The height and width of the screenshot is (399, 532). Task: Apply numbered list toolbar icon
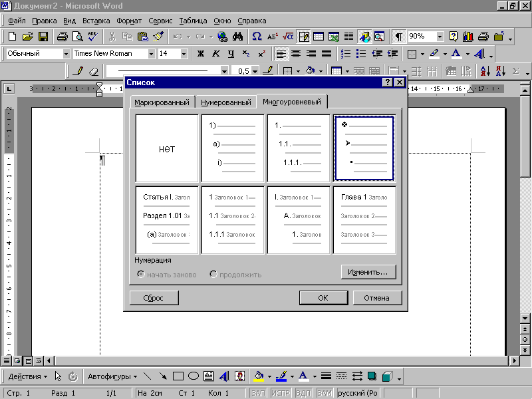(x=346, y=54)
